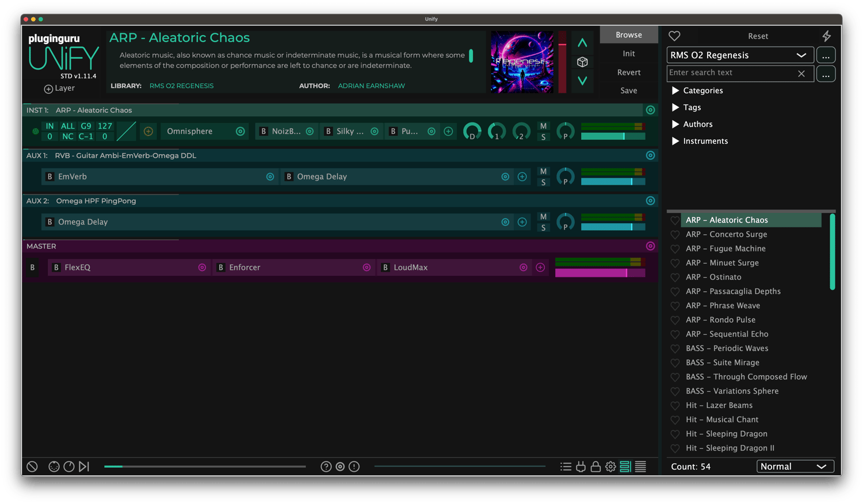The height and width of the screenshot is (504, 863).
Task: Select the Hit – Lazer Beams patch
Action: click(719, 406)
